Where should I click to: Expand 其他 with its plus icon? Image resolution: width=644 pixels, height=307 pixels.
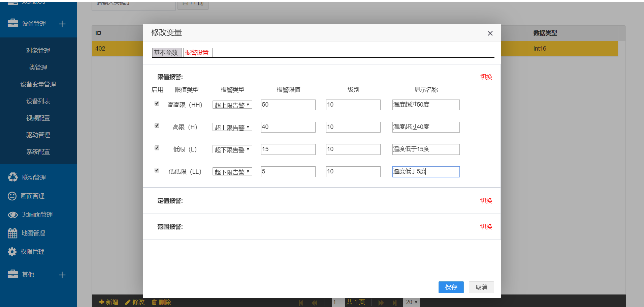point(62,275)
